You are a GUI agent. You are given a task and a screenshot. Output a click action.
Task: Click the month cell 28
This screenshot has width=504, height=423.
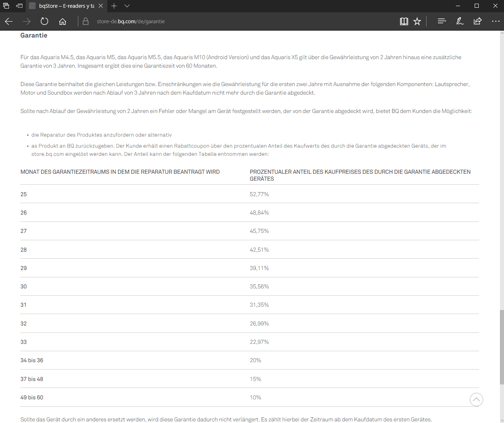pyautogui.click(x=24, y=250)
